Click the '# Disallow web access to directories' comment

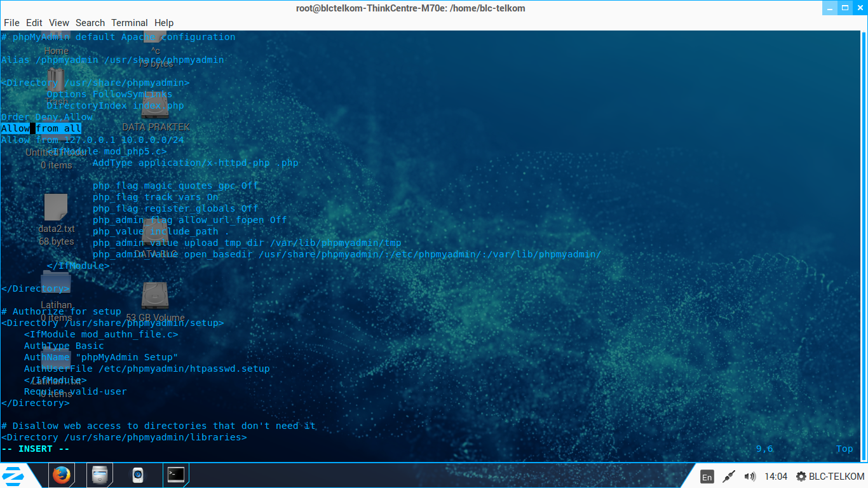pyautogui.click(x=158, y=426)
